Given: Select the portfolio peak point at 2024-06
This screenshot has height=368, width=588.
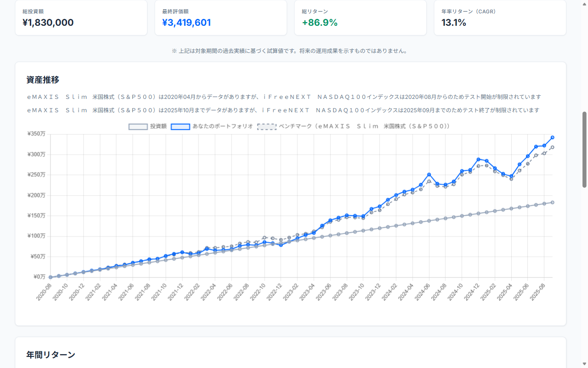Looking at the screenshot, I should (429, 174).
